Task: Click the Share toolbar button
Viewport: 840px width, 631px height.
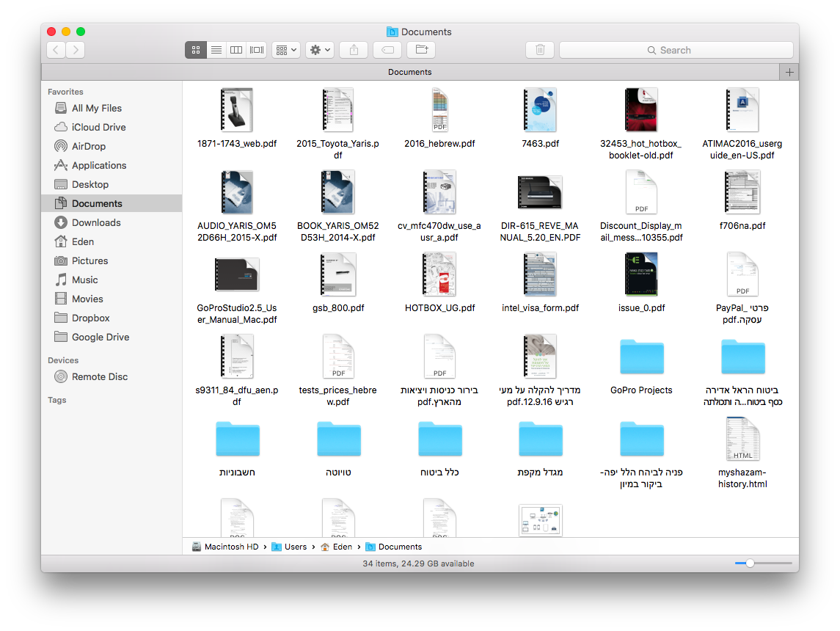Action: pos(354,50)
